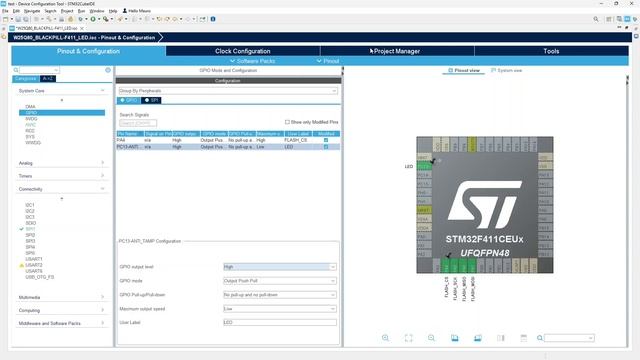The width and height of the screenshot is (640, 360).
Task: Click the User Label input field
Action: (280, 322)
